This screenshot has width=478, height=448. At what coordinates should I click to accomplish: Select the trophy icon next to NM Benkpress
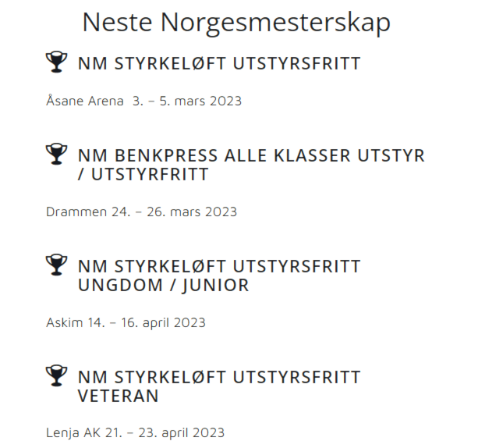[56, 154]
